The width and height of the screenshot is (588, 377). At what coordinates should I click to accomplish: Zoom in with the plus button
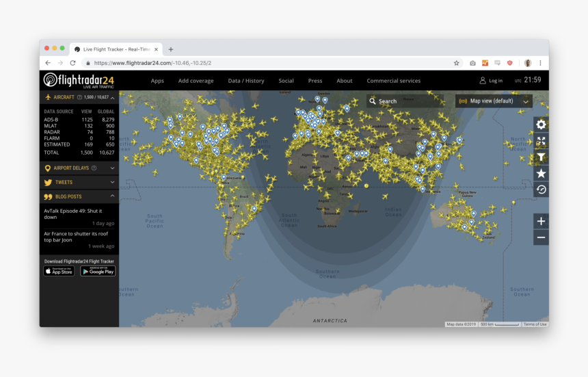point(541,221)
